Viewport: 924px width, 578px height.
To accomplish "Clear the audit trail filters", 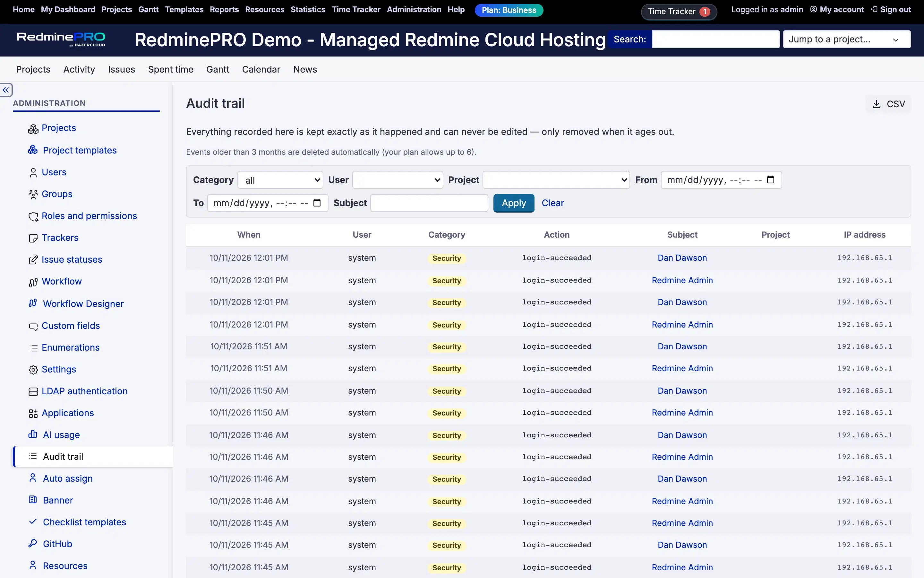I will click(x=552, y=203).
